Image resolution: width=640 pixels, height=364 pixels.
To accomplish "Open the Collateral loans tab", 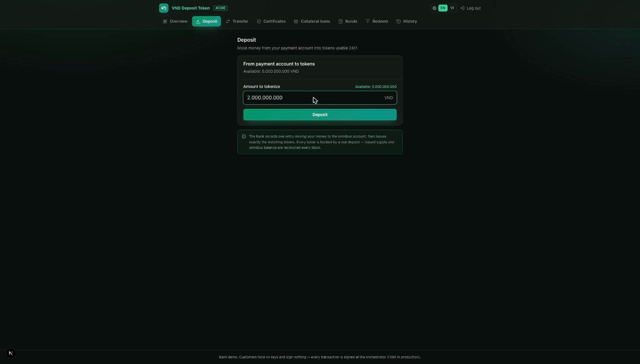I will (312, 21).
